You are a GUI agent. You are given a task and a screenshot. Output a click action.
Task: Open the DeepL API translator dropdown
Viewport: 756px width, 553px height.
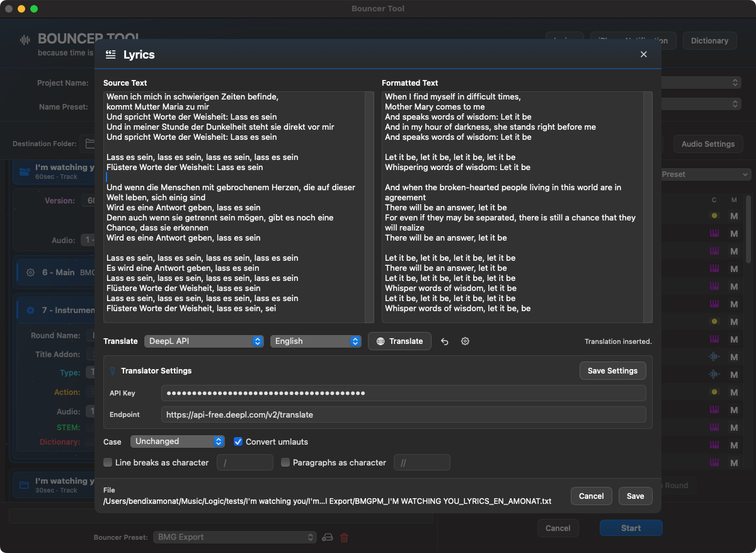(x=204, y=341)
